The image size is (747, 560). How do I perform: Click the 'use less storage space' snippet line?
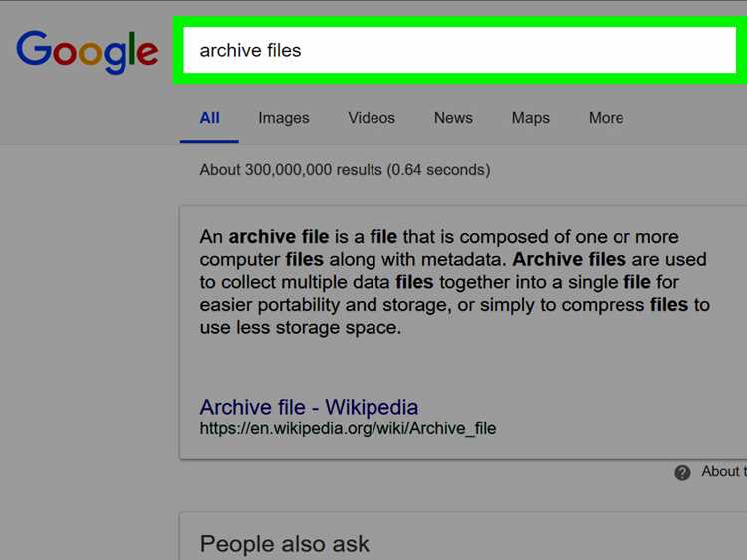[300, 328]
